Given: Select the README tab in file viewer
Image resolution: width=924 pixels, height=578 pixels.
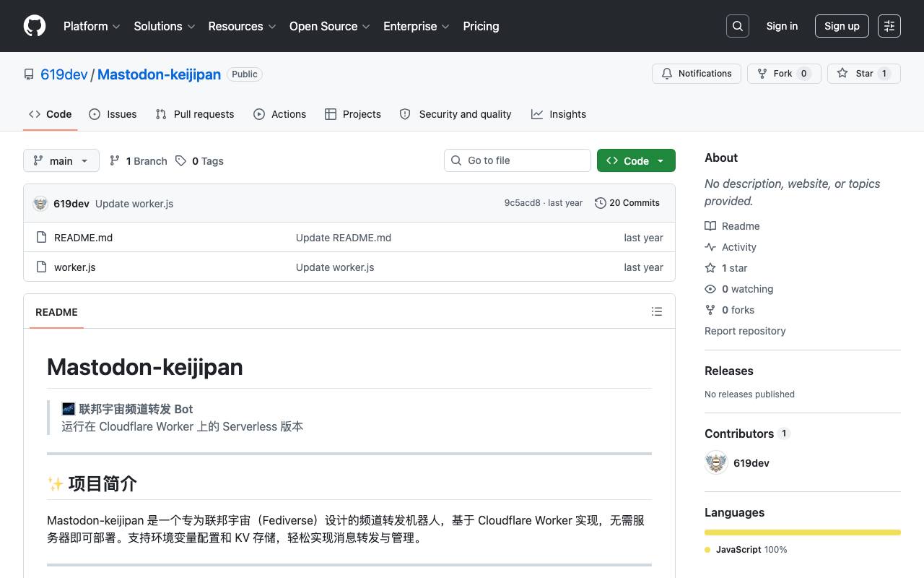Looking at the screenshot, I should [x=56, y=312].
